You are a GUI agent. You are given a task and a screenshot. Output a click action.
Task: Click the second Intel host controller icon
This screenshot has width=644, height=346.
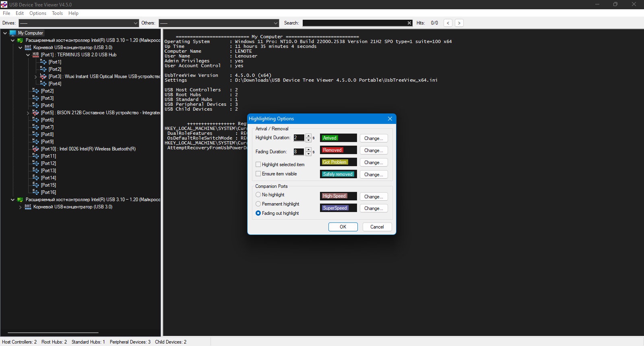20,200
